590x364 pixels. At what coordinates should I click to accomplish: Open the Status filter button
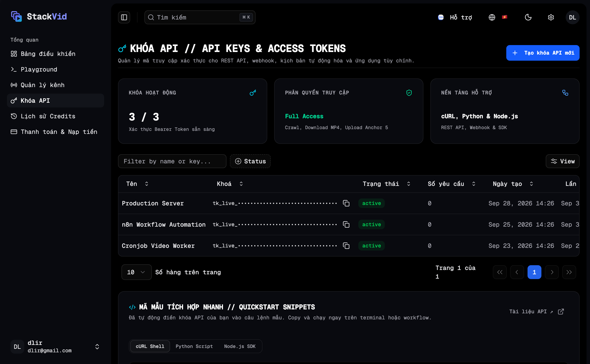250,161
